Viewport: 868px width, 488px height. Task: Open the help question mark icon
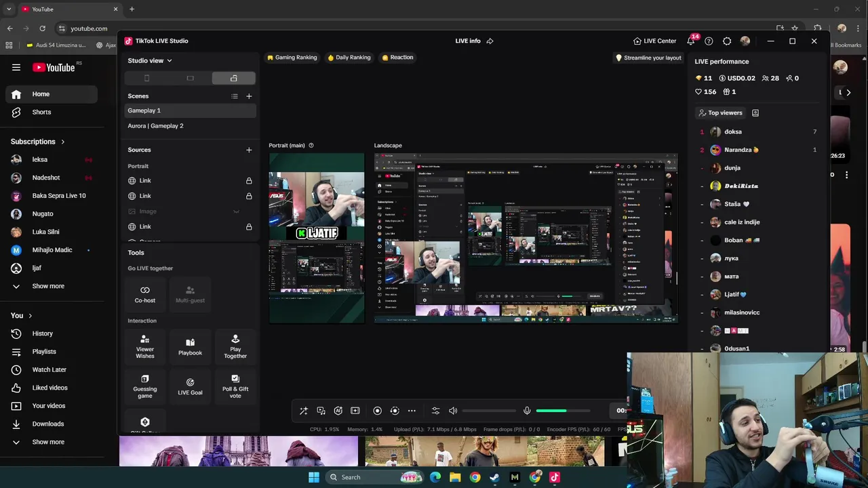pyautogui.click(x=709, y=41)
